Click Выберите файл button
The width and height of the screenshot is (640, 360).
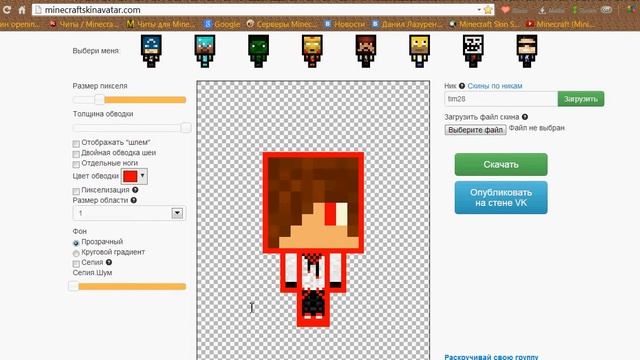[x=476, y=130]
